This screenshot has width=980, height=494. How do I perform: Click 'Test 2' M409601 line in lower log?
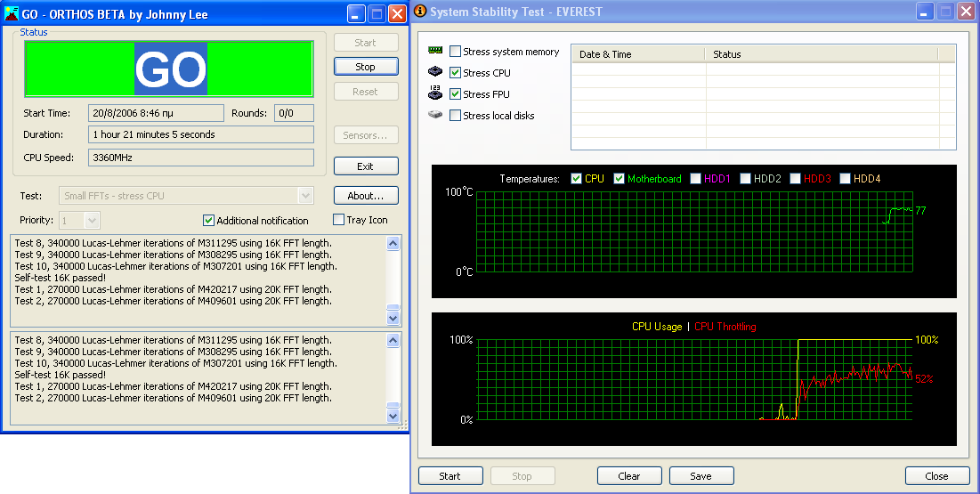[174, 398]
